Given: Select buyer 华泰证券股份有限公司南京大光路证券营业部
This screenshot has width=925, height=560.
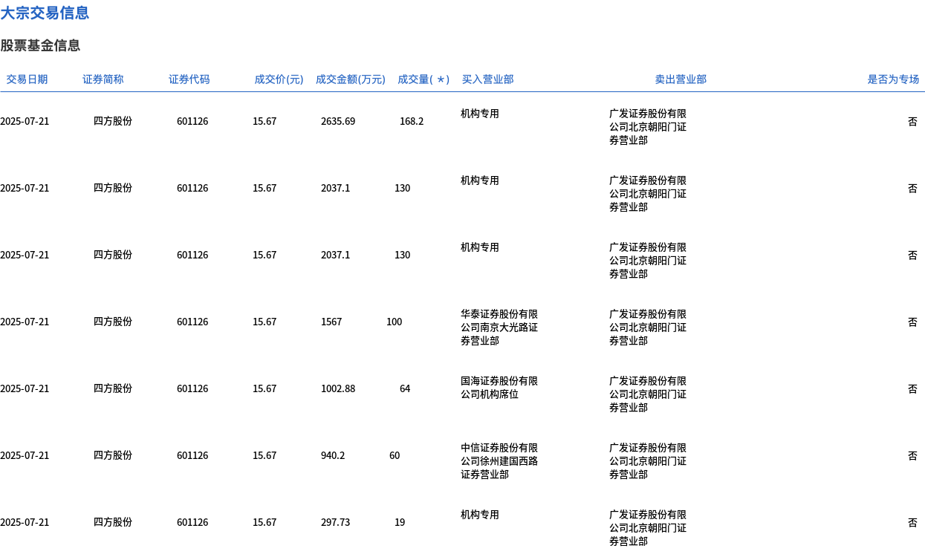Looking at the screenshot, I should [x=499, y=328].
